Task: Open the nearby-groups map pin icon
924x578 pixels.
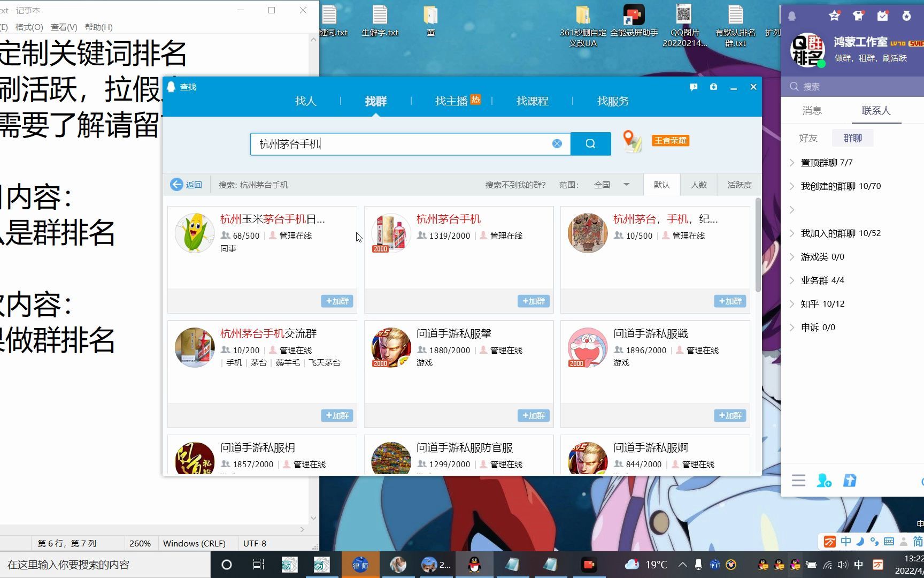Action: 632,141
